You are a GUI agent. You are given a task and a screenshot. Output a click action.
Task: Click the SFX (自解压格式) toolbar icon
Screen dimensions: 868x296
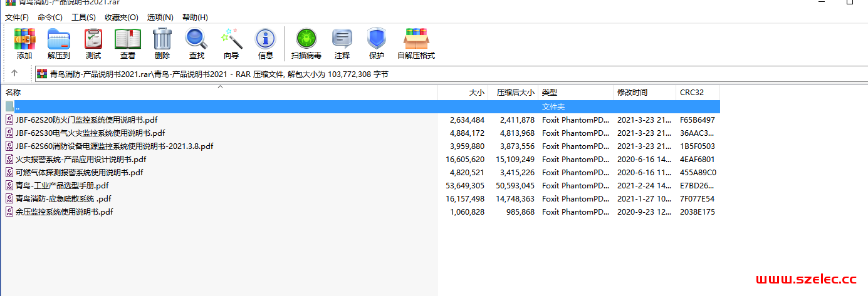pos(416,39)
